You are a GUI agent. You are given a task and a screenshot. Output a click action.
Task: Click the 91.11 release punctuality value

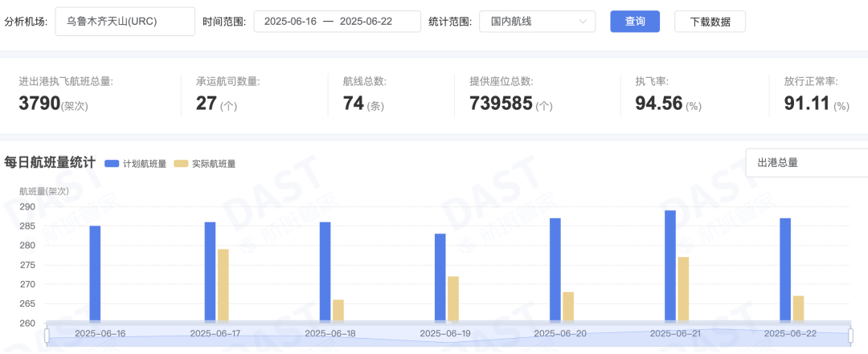point(807,103)
